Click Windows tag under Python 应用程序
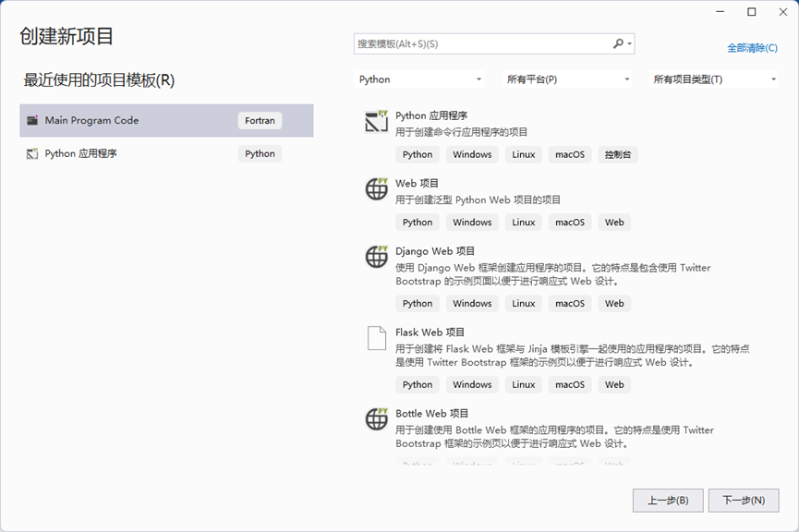This screenshot has width=799, height=532. pos(472,154)
